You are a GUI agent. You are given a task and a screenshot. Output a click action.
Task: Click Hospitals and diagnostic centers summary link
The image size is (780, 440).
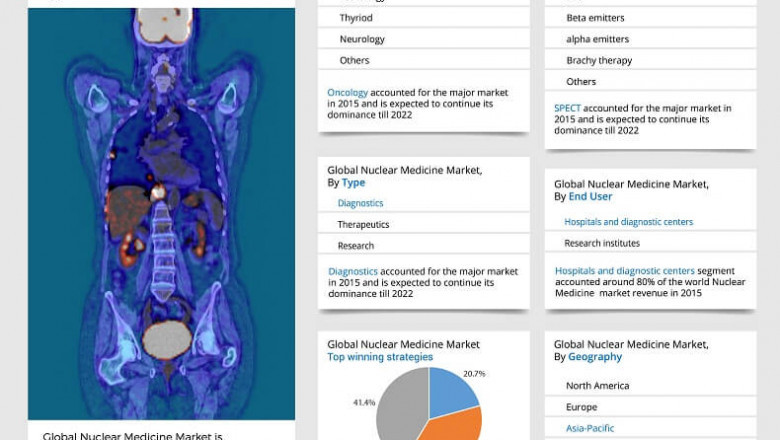pyautogui.click(x=625, y=271)
